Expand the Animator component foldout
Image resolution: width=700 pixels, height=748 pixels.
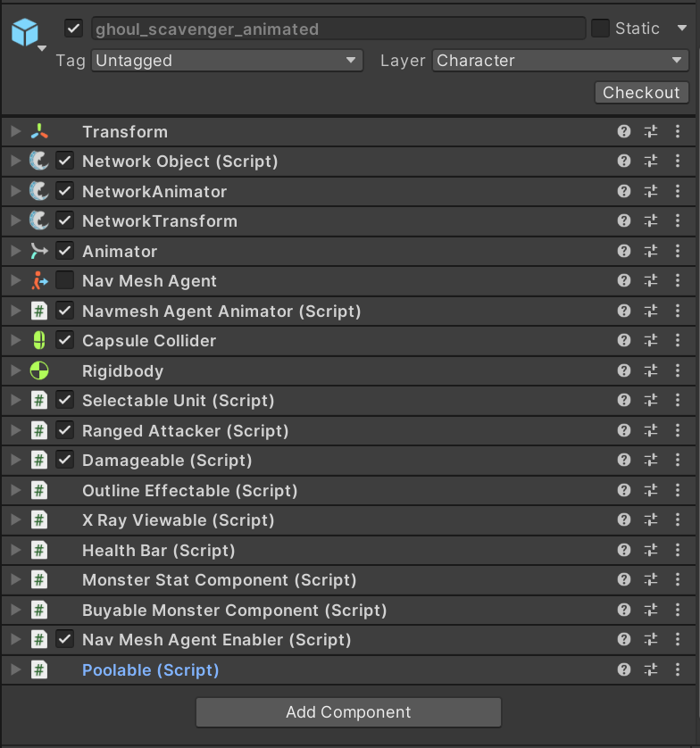[16, 251]
